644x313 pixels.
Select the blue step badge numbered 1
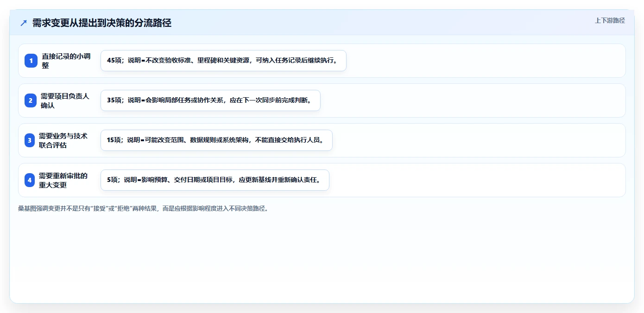[31, 61]
